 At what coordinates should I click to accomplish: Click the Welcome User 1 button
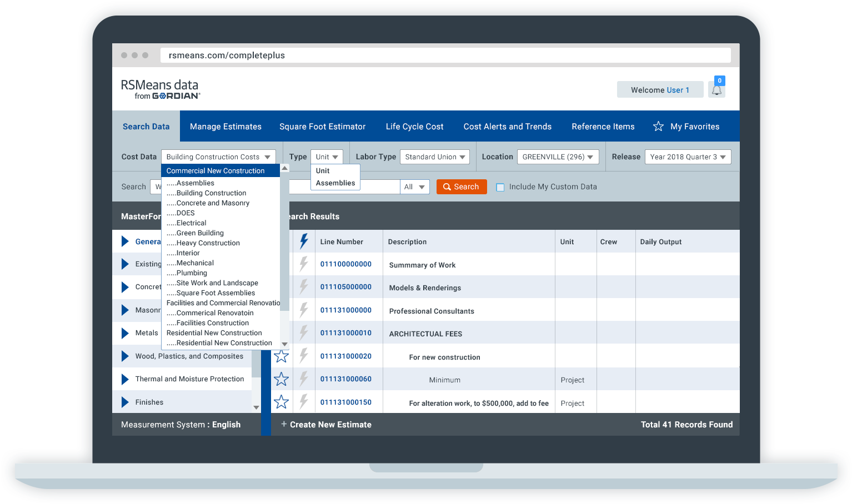coord(660,90)
